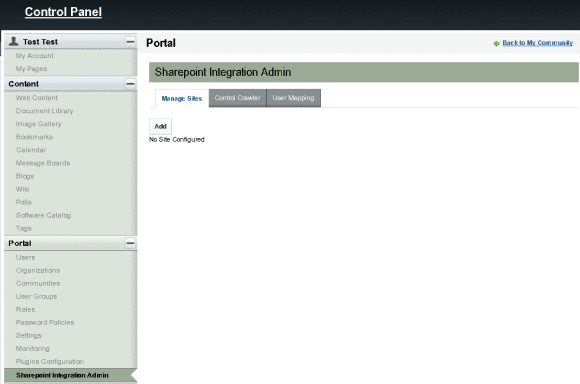Open Users under Portal

[25, 257]
